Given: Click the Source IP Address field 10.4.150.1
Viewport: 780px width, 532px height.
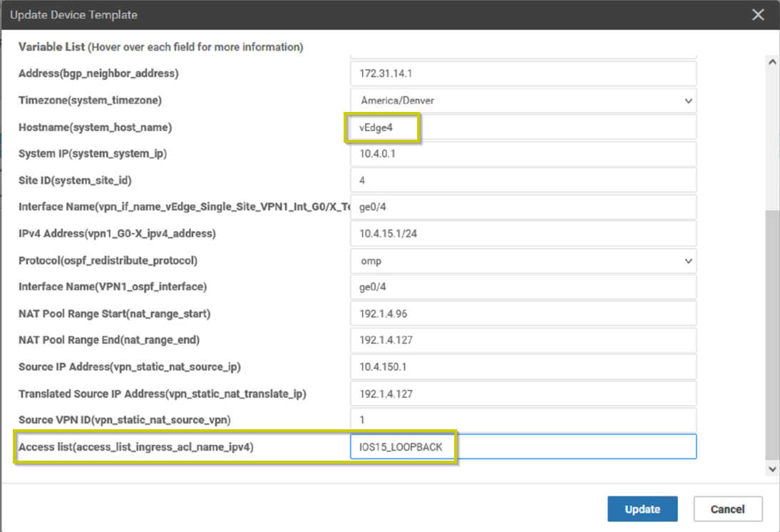Looking at the screenshot, I should [523, 367].
